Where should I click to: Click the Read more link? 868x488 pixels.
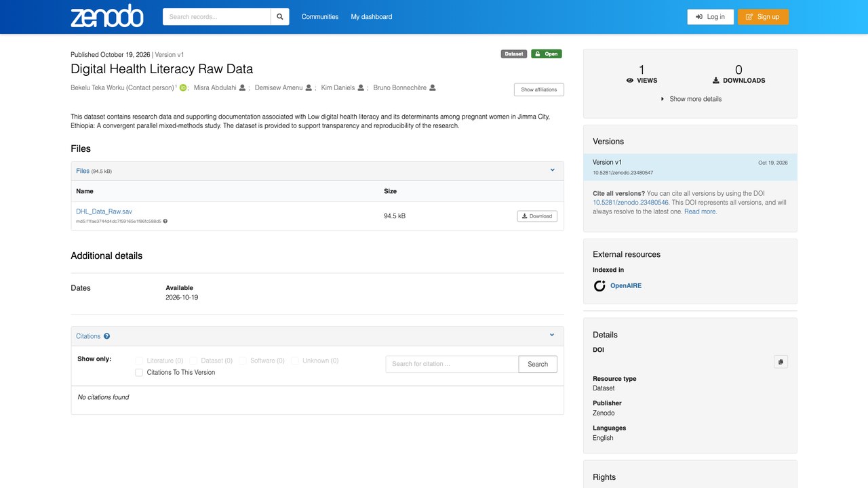point(701,211)
